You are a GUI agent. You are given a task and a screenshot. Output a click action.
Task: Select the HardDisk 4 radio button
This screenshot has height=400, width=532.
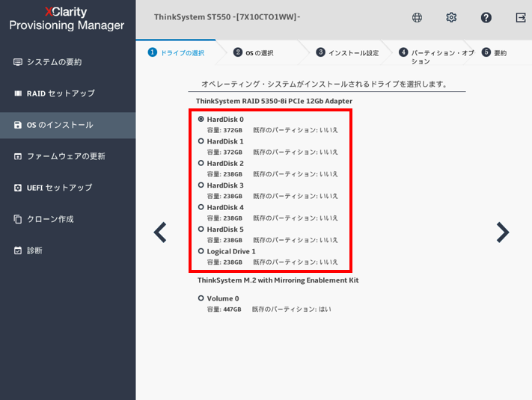pyautogui.click(x=201, y=207)
